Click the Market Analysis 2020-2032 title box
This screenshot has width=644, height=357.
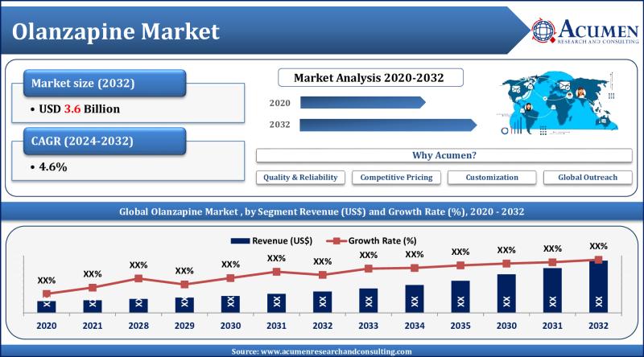tap(370, 77)
